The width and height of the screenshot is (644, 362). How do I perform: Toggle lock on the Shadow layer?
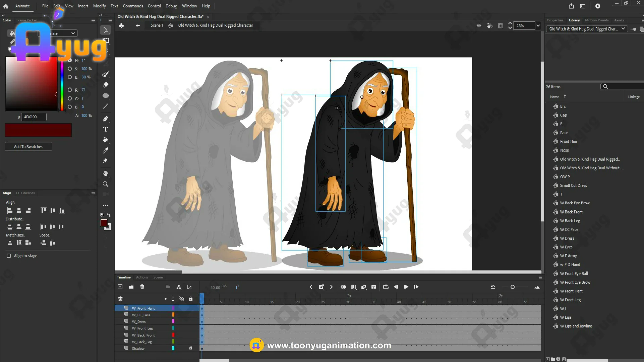[191, 348]
